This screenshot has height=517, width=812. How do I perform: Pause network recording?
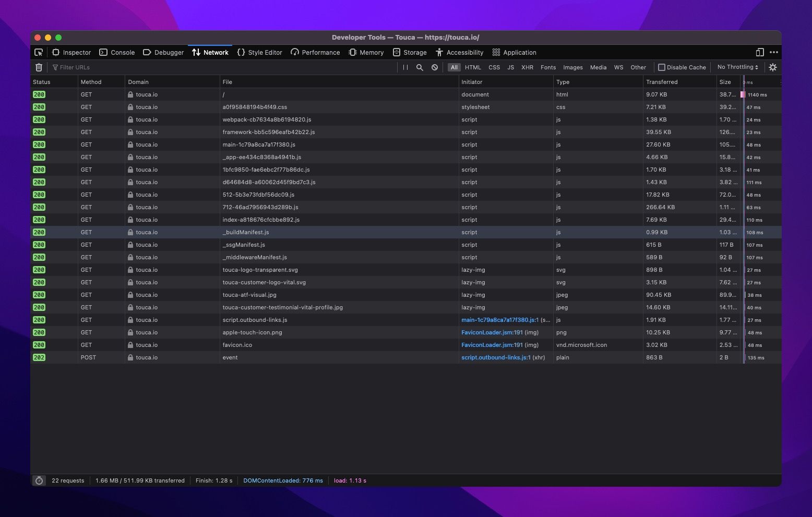405,67
